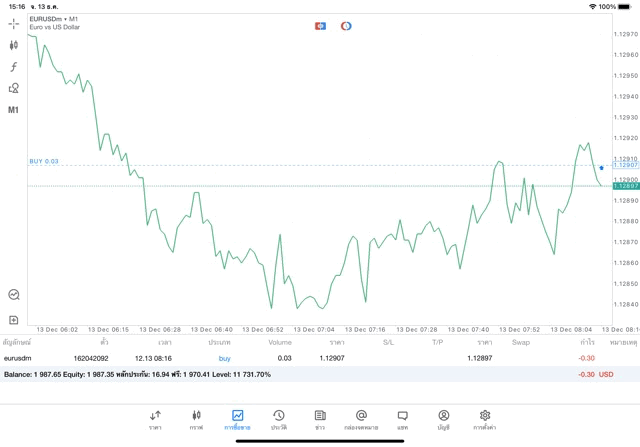Change the M1 timeframe selector
The height and width of the screenshot is (447, 640).
coord(14,110)
